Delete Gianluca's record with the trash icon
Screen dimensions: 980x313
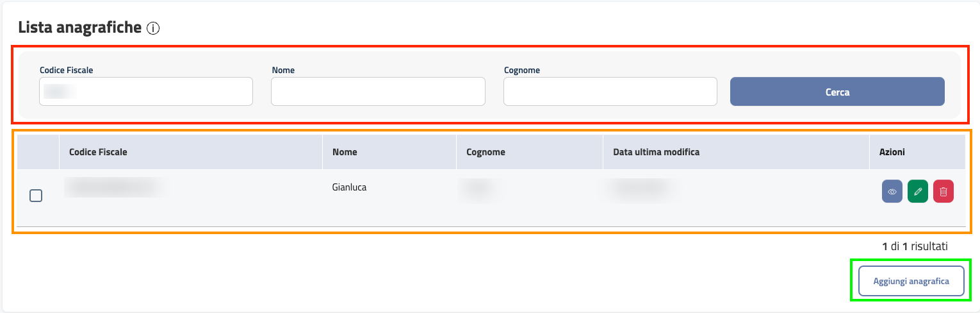pyautogui.click(x=943, y=191)
